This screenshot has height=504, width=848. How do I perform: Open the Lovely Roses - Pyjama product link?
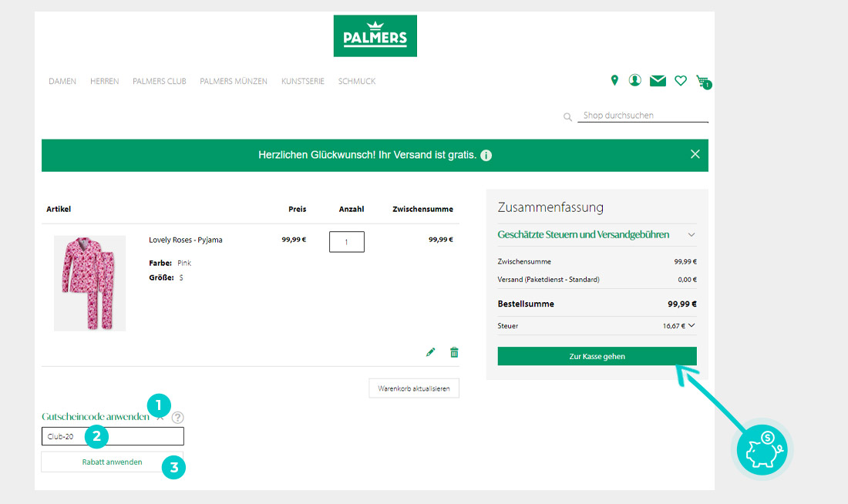click(x=186, y=240)
